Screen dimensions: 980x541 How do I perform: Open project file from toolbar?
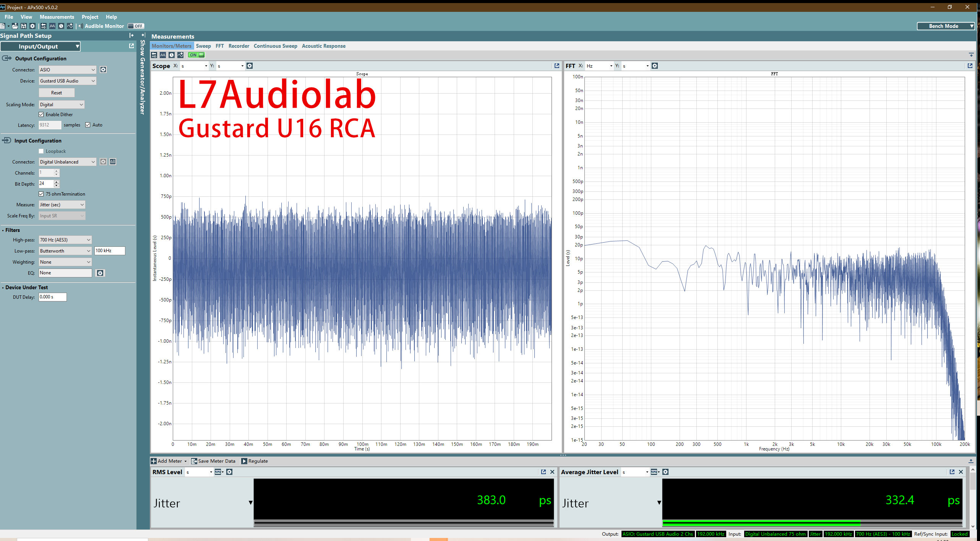15,26
